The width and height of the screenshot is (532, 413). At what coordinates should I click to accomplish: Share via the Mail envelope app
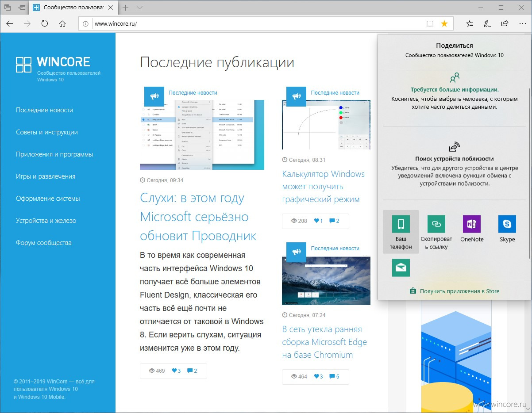[x=401, y=268]
